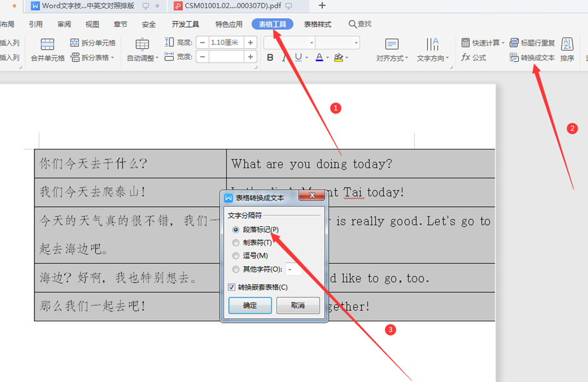Activate the Word document tab

pos(88,6)
